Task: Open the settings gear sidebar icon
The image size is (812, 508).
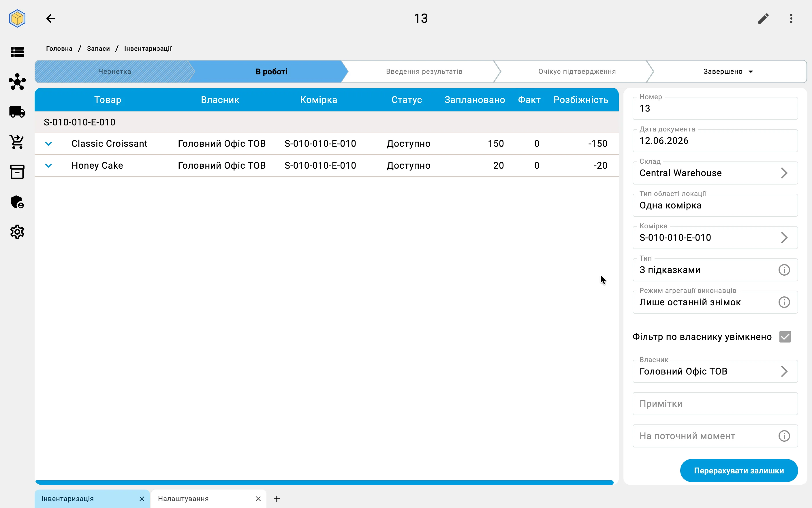Action: 17,232
